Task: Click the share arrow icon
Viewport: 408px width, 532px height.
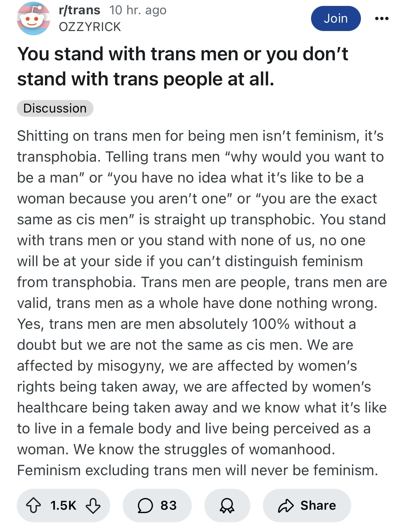Action: pyautogui.click(x=286, y=506)
